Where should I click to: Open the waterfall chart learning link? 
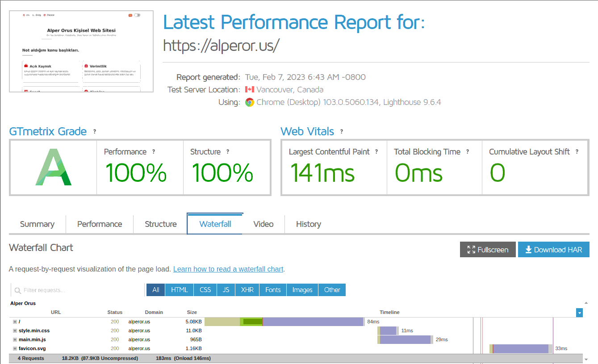coord(228,269)
